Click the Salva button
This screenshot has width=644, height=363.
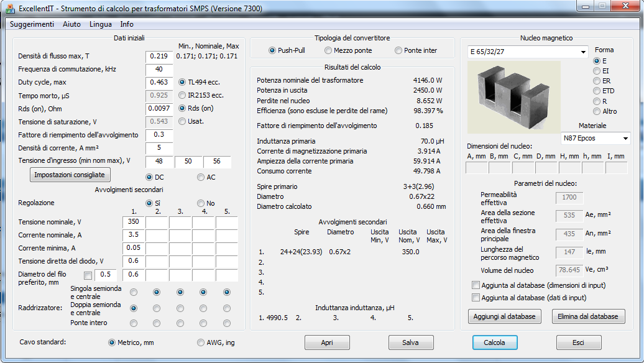(x=411, y=342)
